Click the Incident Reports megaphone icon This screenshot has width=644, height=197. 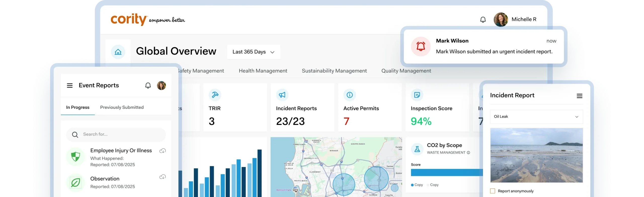[282, 95]
